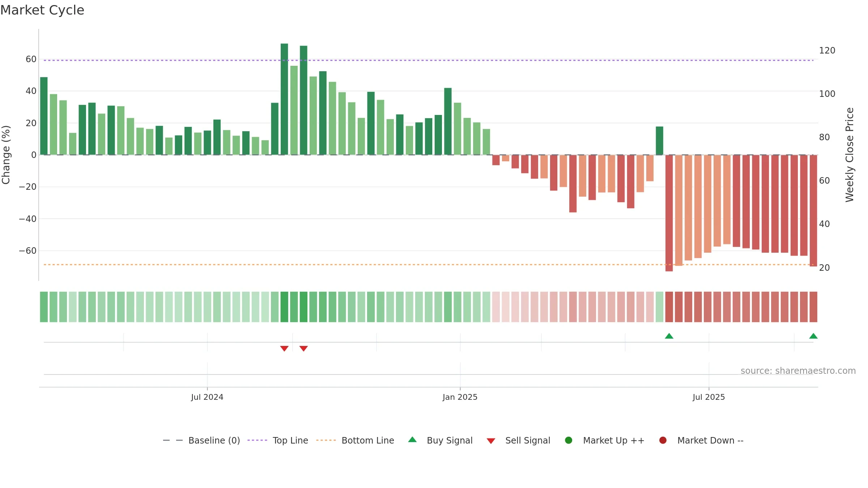Click the deepest red bar below bottom line
Image resolution: width=868 pixels, height=488 pixels.
point(669,213)
